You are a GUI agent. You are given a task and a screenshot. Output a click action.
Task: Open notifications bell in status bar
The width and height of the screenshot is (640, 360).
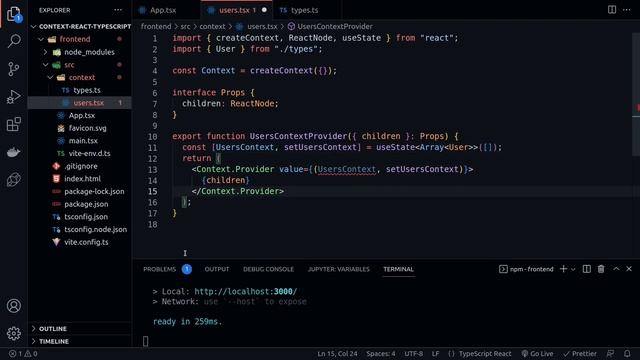[627, 353]
